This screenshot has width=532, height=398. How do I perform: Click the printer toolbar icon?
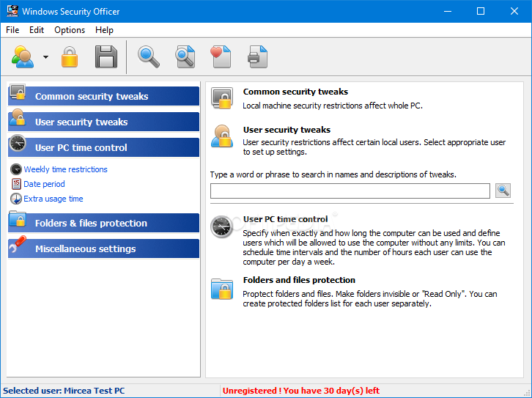tap(257, 57)
